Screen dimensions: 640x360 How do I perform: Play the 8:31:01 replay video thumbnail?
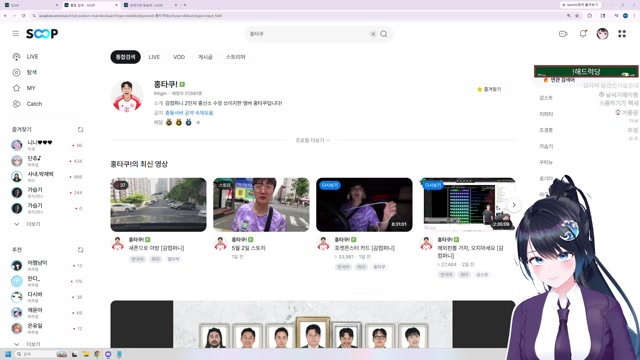coord(364,204)
